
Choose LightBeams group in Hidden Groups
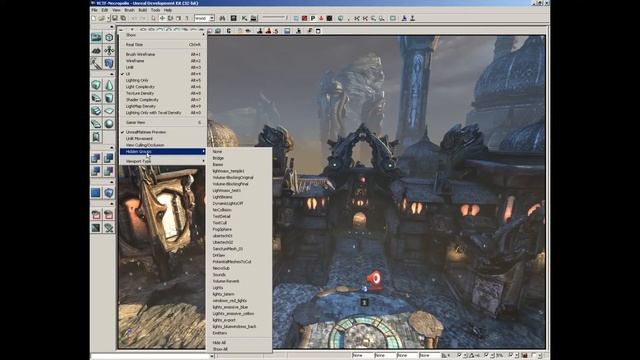pyautogui.click(x=240, y=197)
